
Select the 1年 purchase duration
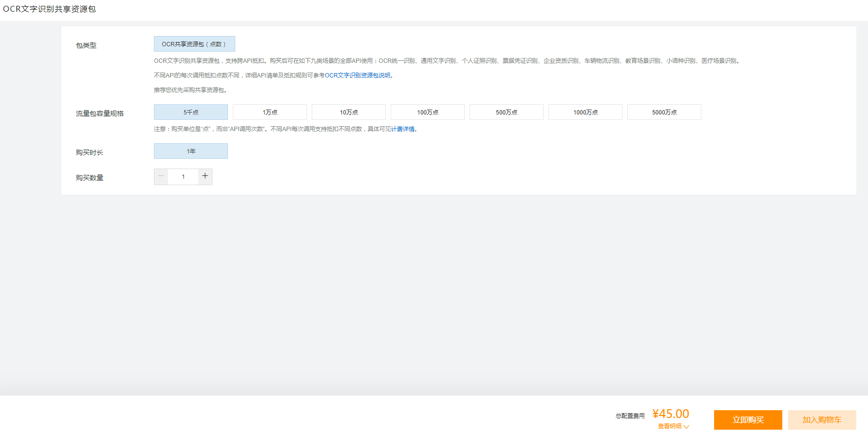coord(191,151)
